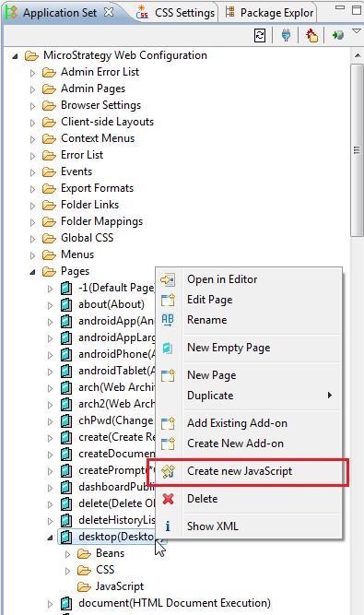364x615 pixels.
Task: Click the androidApp page icon
Action: [66, 321]
